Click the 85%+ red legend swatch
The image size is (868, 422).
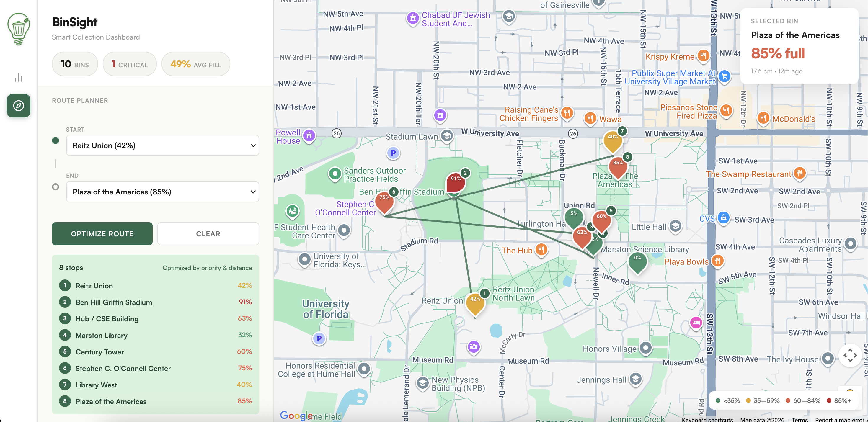828,400
